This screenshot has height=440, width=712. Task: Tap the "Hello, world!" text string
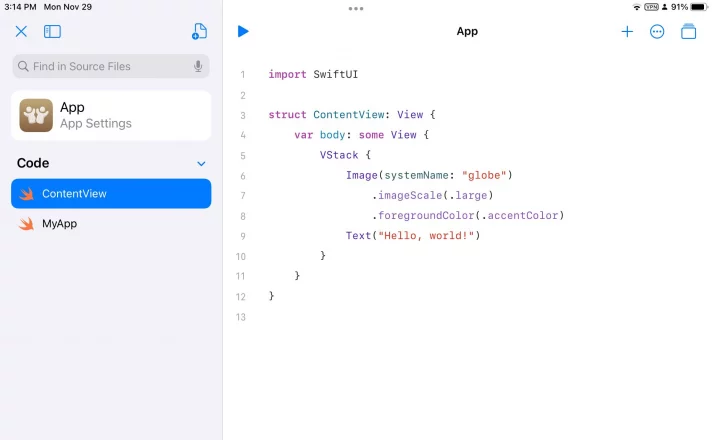coord(426,236)
